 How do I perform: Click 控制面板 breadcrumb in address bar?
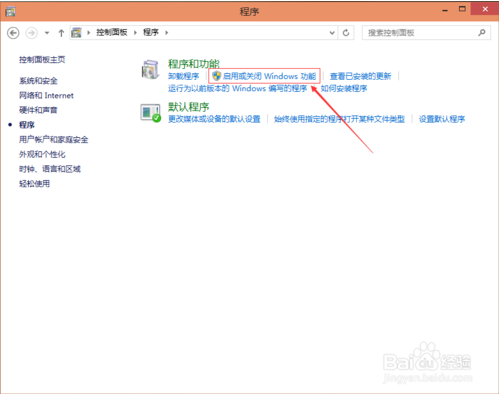pyautogui.click(x=112, y=32)
